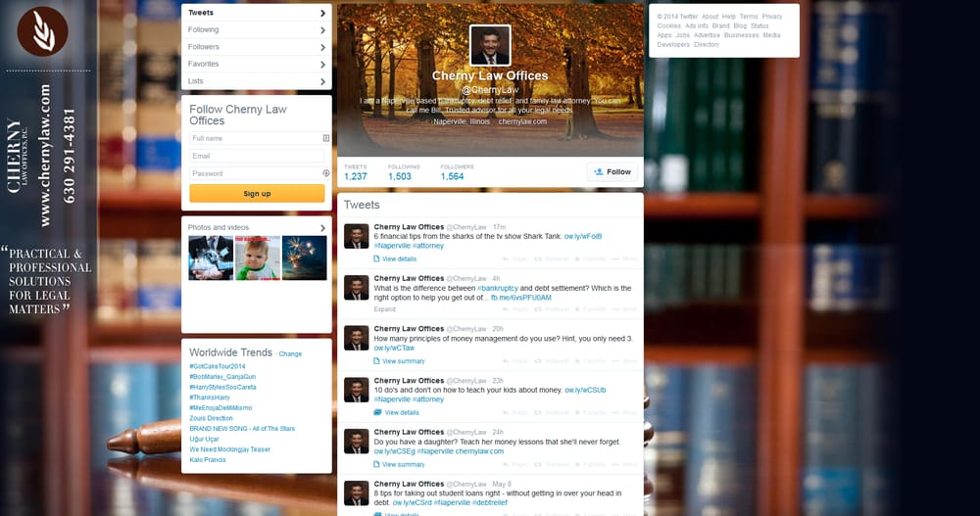The height and width of the screenshot is (516, 980).
Task: Click the Following count 1,503
Action: tap(400, 176)
